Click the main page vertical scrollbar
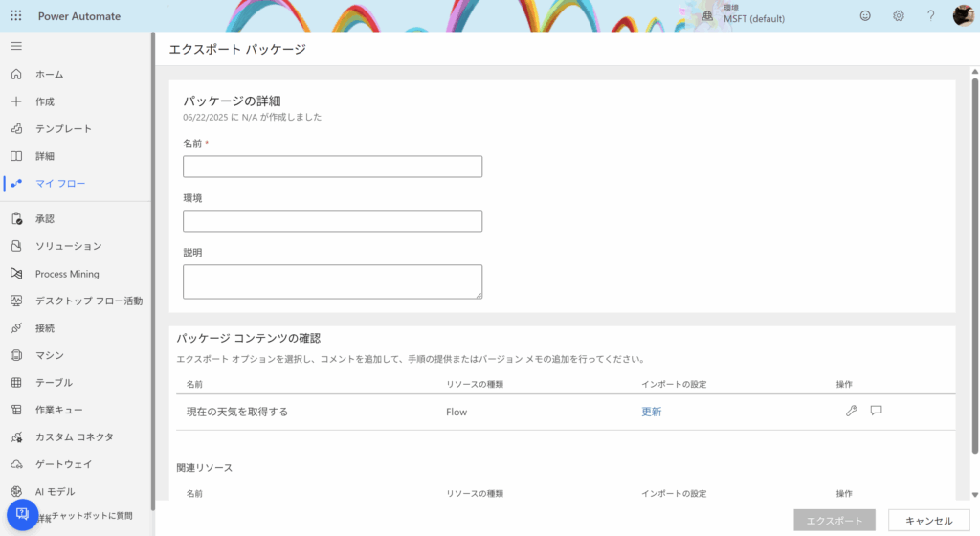This screenshot has height=536, width=980. pos(974,265)
